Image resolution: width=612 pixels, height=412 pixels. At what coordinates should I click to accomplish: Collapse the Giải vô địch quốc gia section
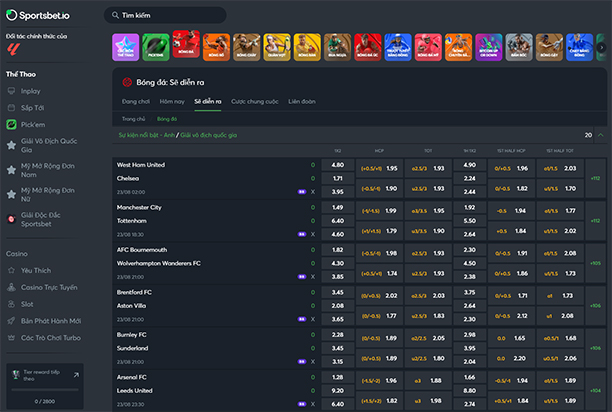click(601, 135)
